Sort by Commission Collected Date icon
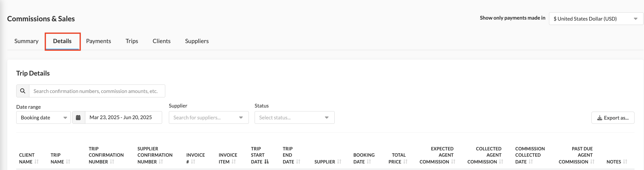Screen dimensions: 644x170 tap(531, 162)
